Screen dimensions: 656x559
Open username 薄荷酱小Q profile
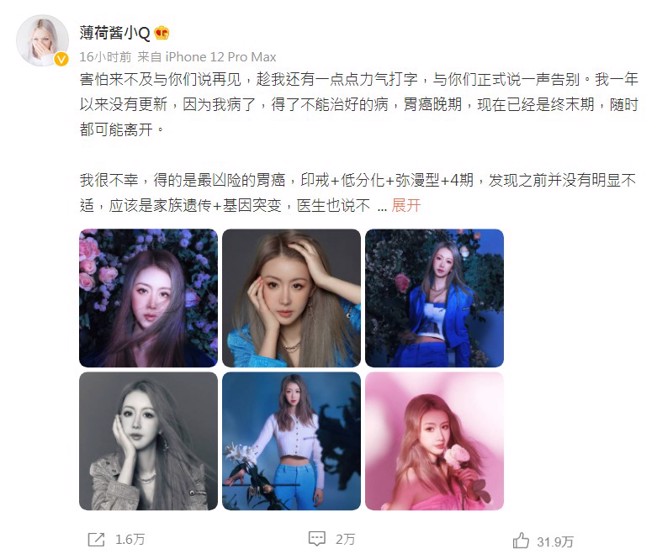(x=115, y=33)
